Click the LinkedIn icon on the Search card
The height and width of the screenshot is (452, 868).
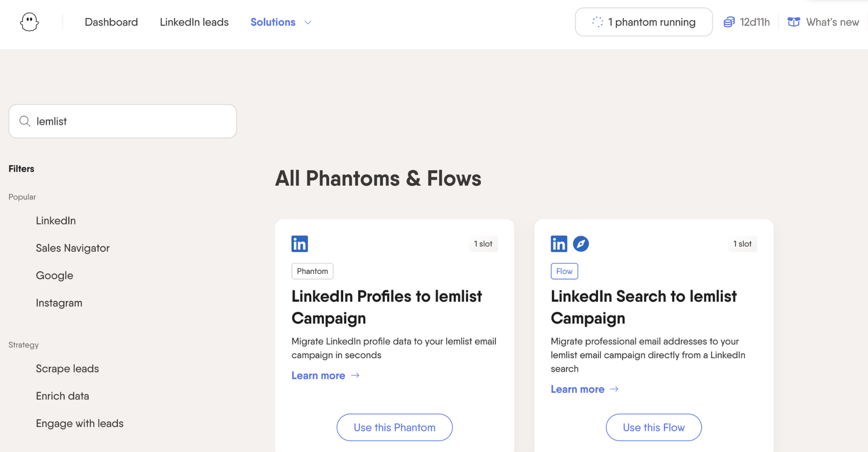coord(558,243)
